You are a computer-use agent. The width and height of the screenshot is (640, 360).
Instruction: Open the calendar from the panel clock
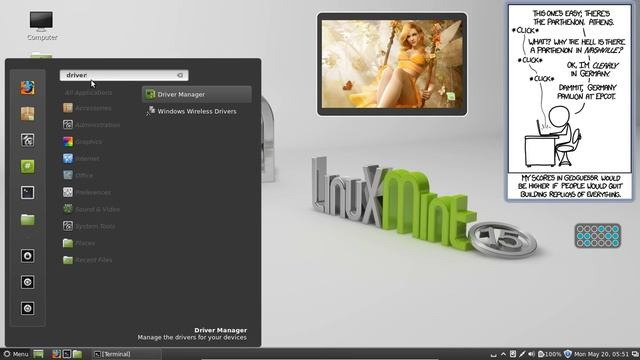click(601, 354)
